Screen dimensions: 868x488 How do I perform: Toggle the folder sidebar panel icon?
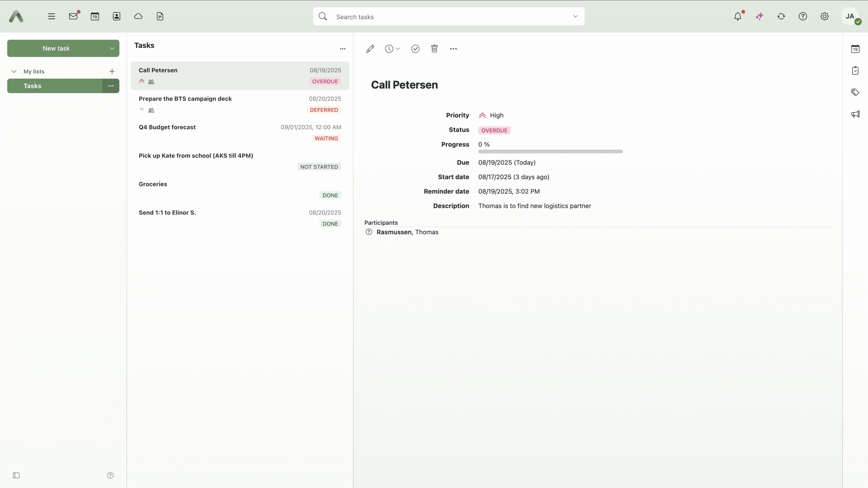[x=16, y=475]
